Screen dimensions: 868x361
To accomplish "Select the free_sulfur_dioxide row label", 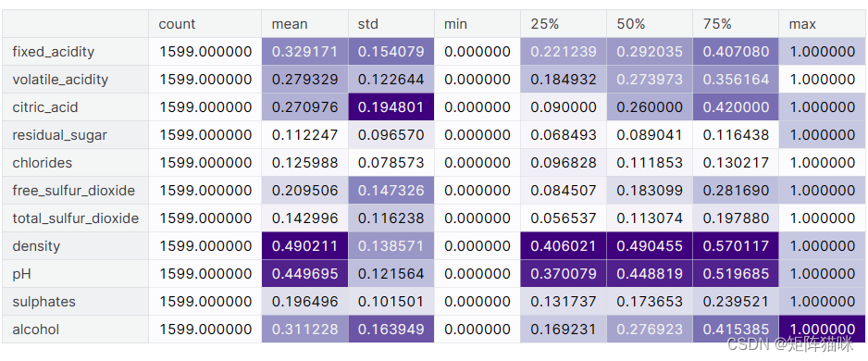I will point(75,191).
